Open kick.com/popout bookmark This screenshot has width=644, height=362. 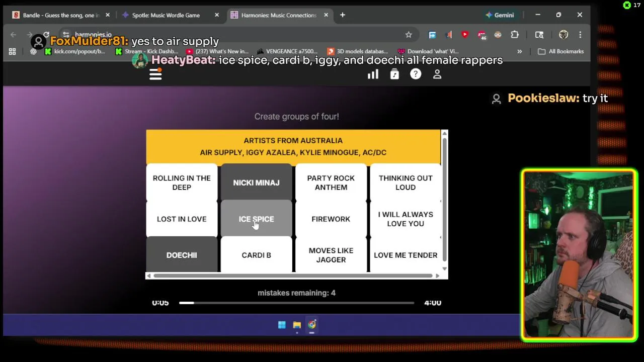(75, 51)
